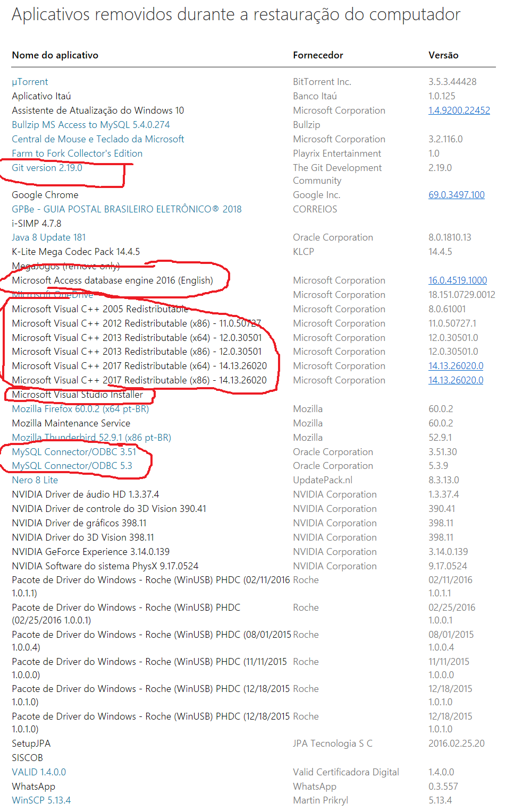This screenshot has height=812, width=514.
Task: Click the SISCOB entry
Action: point(27,758)
